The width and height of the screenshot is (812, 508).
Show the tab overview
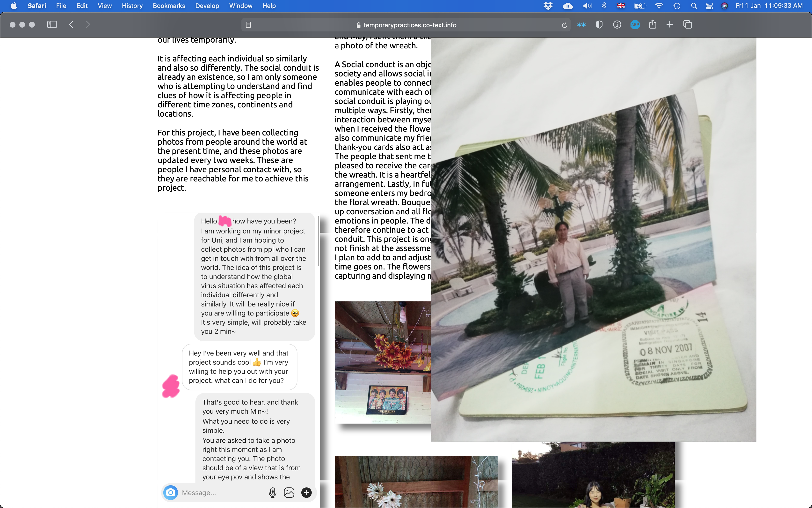pos(688,24)
